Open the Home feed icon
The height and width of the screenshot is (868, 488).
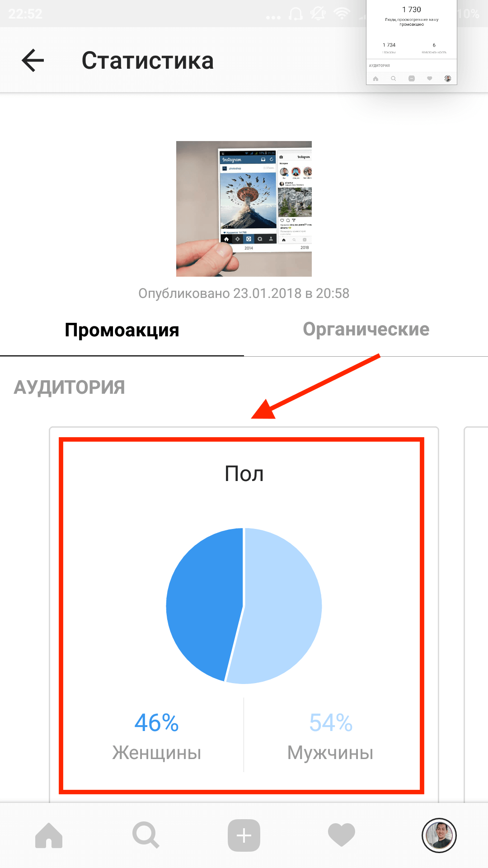tap(49, 835)
